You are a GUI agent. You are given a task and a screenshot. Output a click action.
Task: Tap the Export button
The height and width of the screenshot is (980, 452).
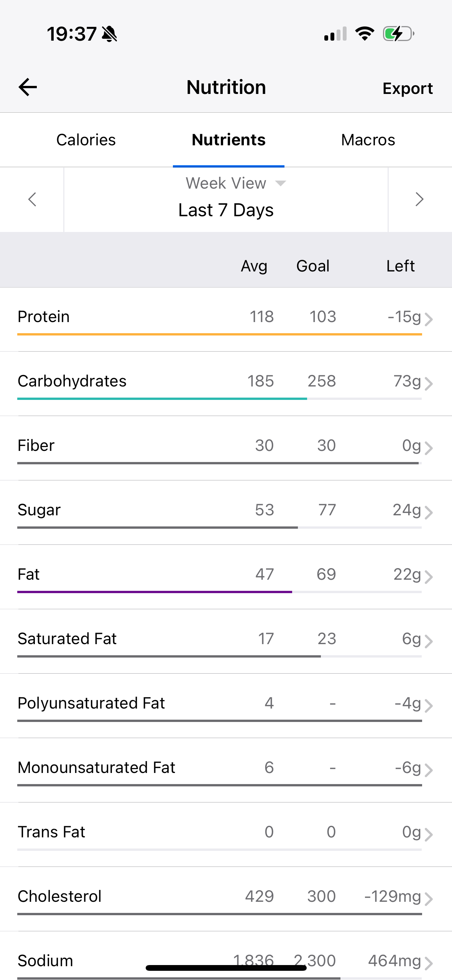408,89
